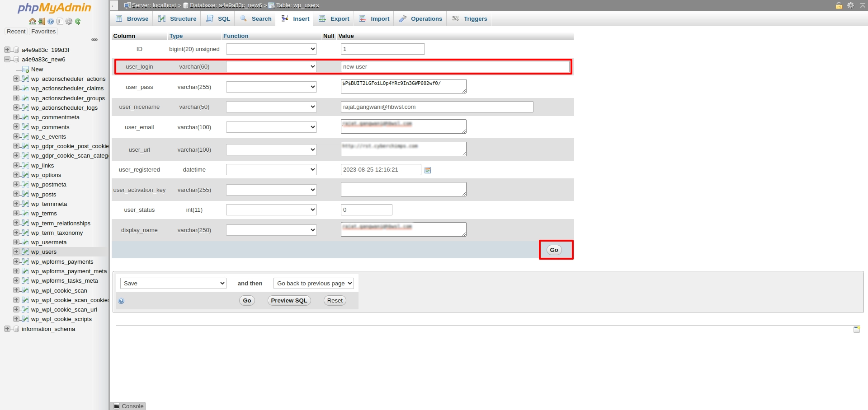The image size is (868, 410).
Task: Select the wp_wpforms_payments table in tree
Action: [x=62, y=261]
